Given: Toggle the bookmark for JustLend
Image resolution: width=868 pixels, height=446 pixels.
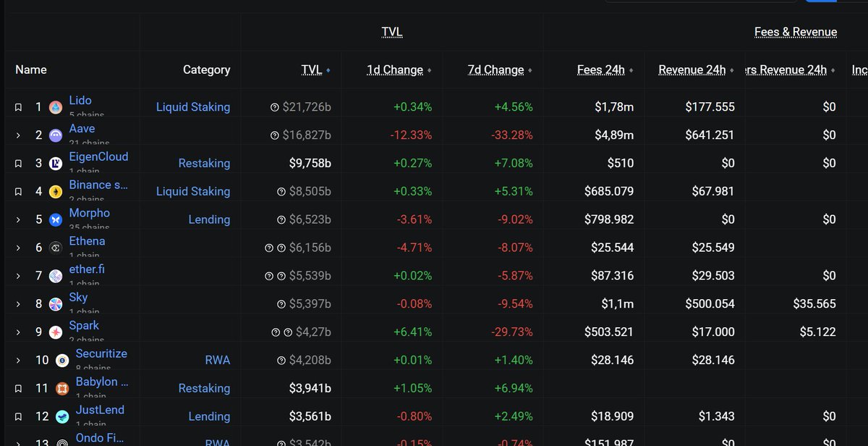Looking at the screenshot, I should [x=18, y=417].
